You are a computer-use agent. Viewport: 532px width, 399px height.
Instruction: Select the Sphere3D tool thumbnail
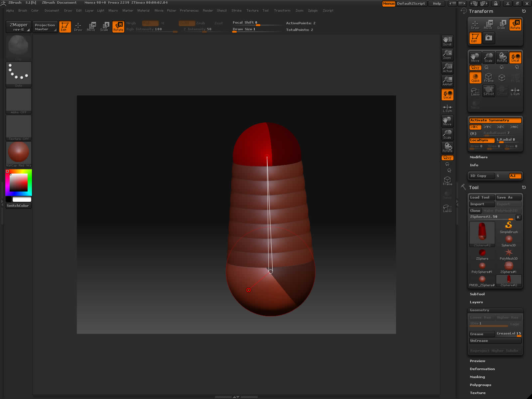click(x=508, y=239)
